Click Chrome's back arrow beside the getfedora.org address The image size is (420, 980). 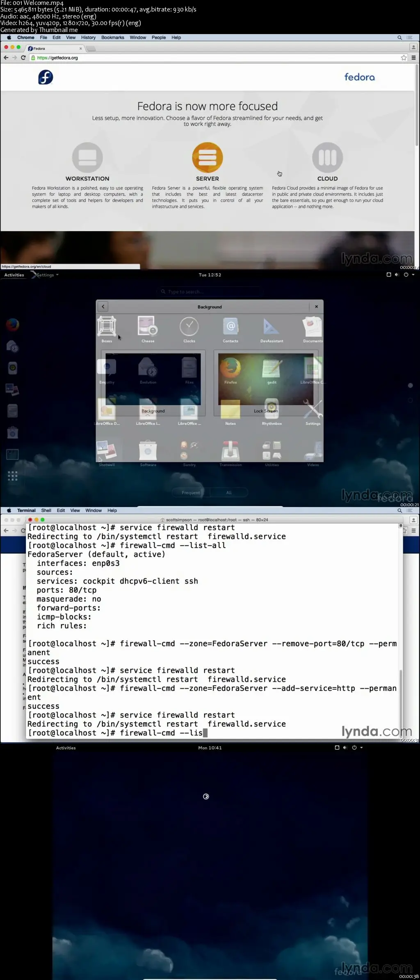[6, 58]
